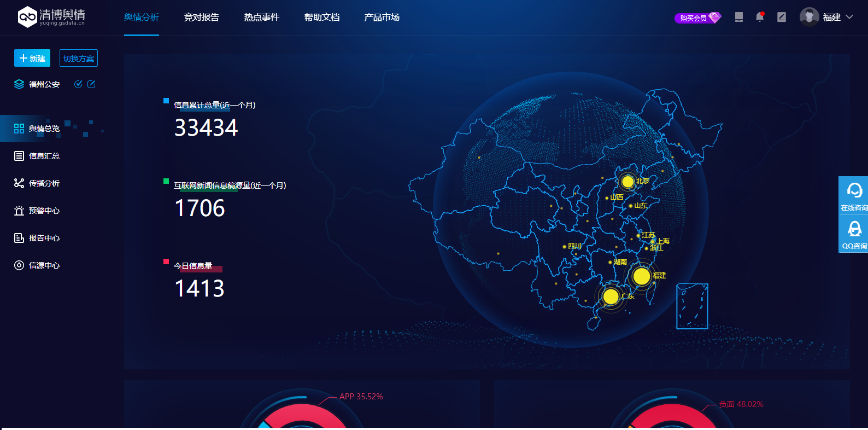This screenshot has width=868, height=430.
Task: Click the notification bell icon
Action: pyautogui.click(x=760, y=17)
